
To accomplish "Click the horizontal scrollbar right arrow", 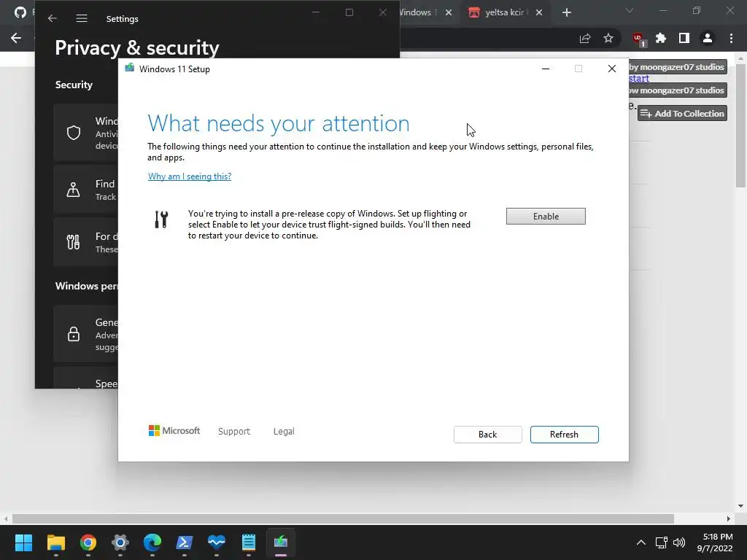I will 729,518.
